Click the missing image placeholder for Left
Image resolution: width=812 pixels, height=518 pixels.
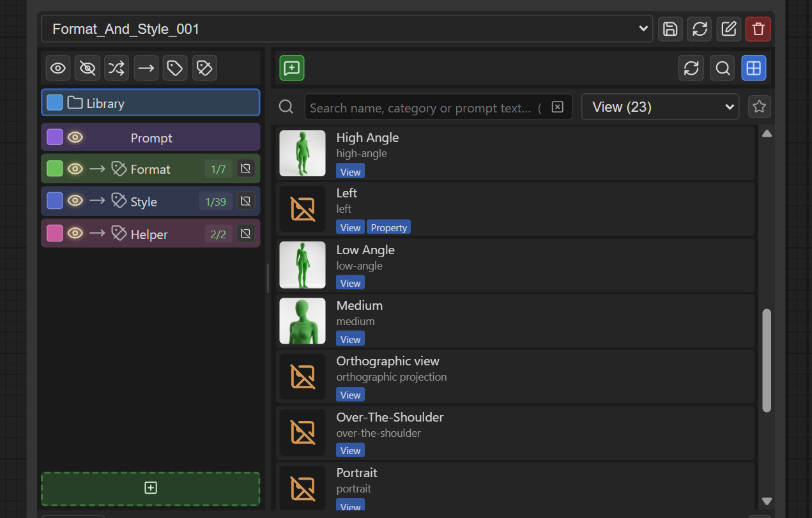tap(302, 209)
